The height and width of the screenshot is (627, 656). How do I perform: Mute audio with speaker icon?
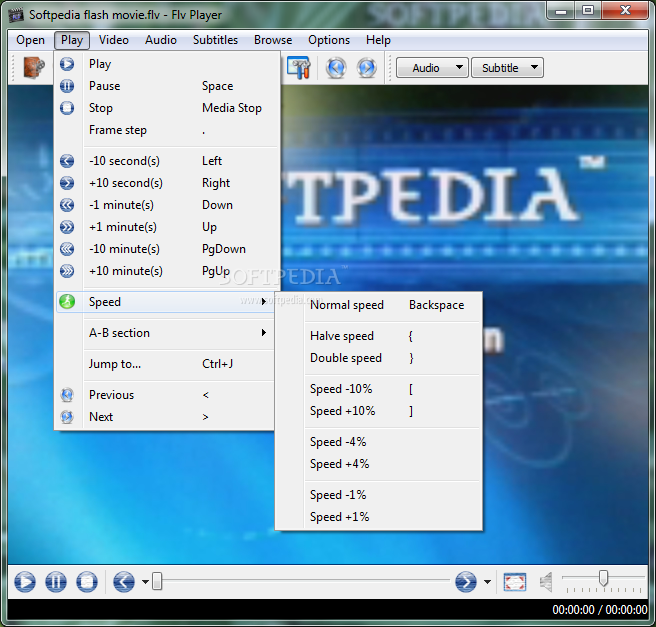click(x=546, y=582)
